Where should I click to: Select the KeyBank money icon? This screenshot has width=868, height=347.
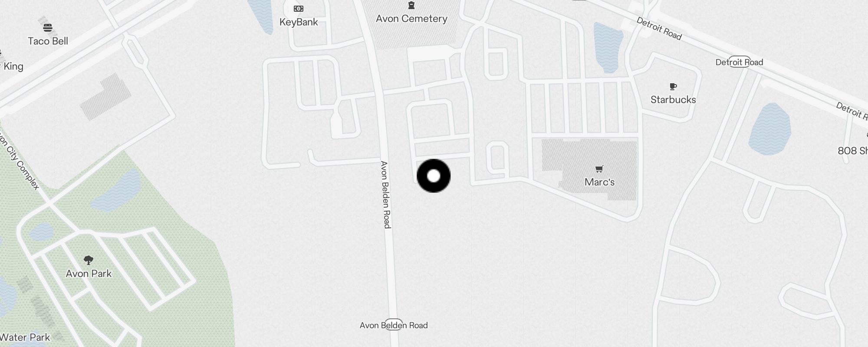click(299, 9)
